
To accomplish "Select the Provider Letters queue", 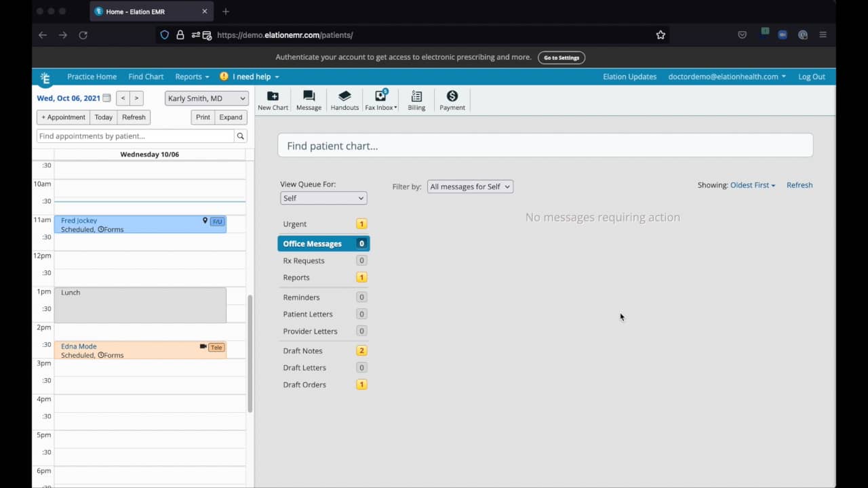I will 323,331.
